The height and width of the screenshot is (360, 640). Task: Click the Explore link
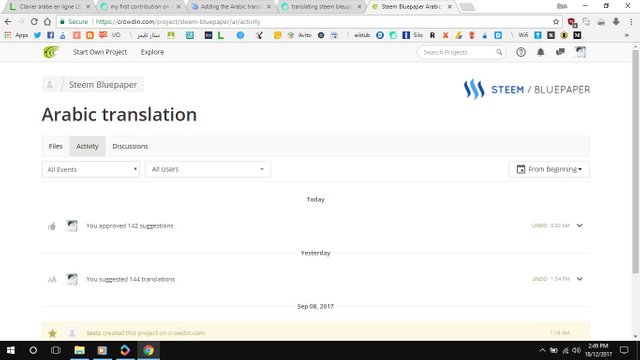tap(152, 52)
